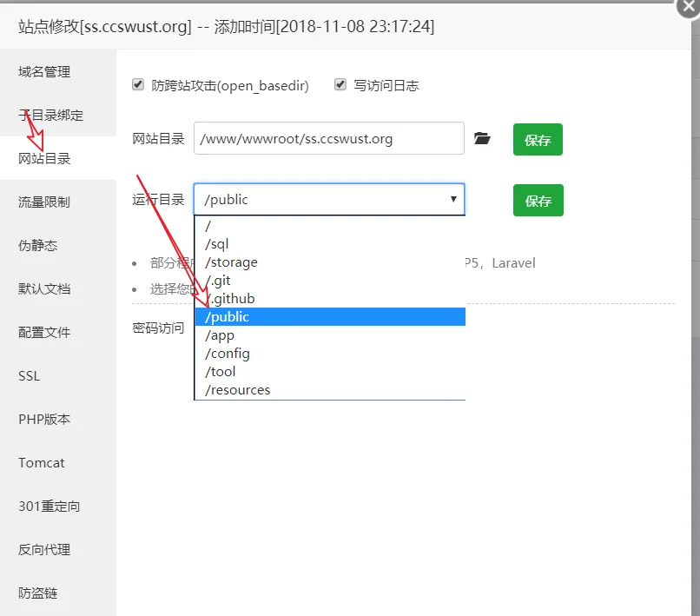Click the dialog title 站点修改[ss.ccswust.org]
The width and height of the screenshot is (700, 616).
[104, 26]
